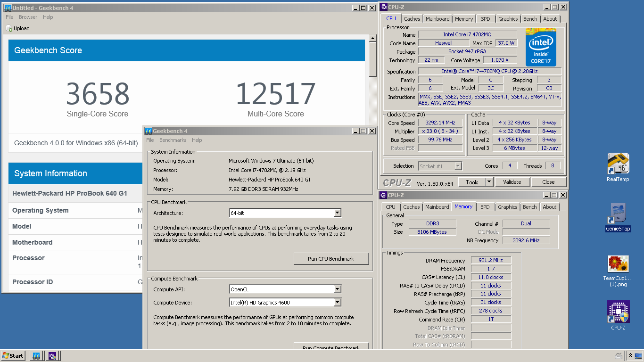Open Help menu in Untitled Geekbench window
Viewport: 644px width, 362px height.
48,17
